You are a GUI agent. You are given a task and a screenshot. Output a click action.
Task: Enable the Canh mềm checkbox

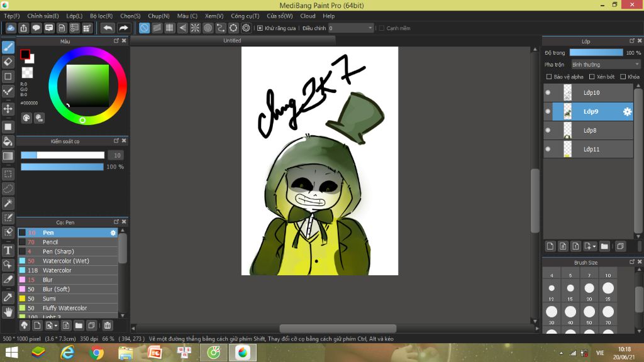[x=382, y=28]
